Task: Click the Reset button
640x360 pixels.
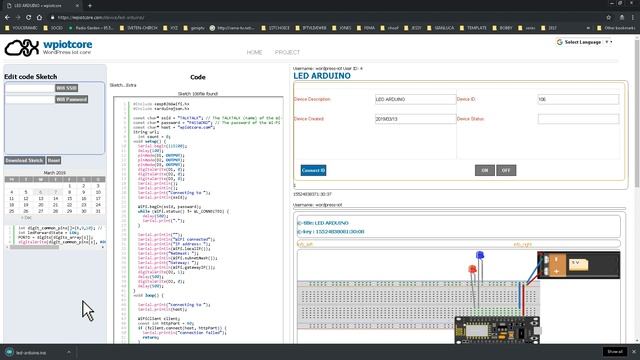Action: point(54,160)
